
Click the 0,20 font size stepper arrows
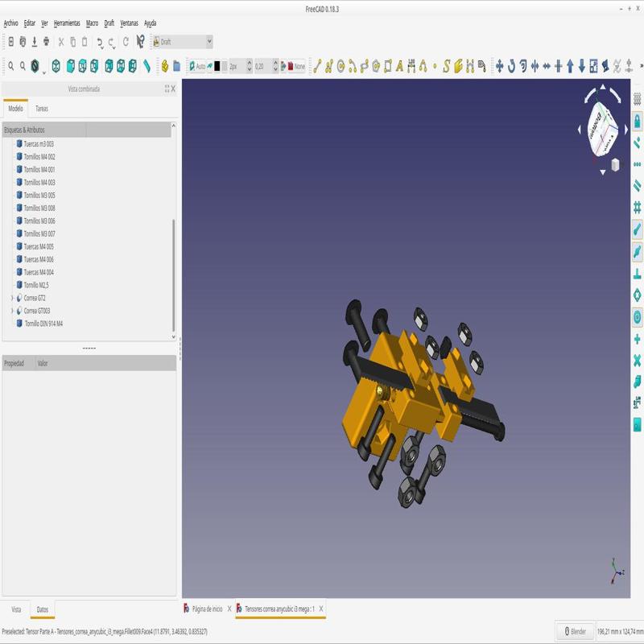pos(275,66)
